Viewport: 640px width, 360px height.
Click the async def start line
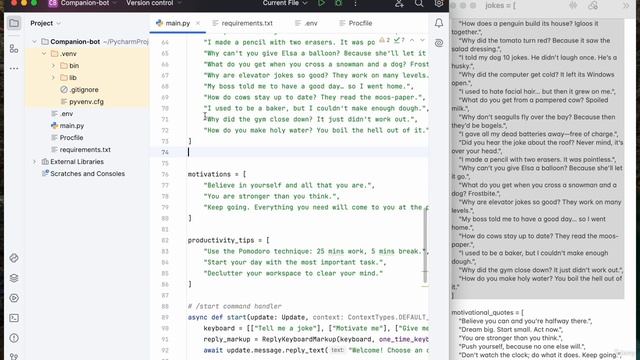coord(308,317)
